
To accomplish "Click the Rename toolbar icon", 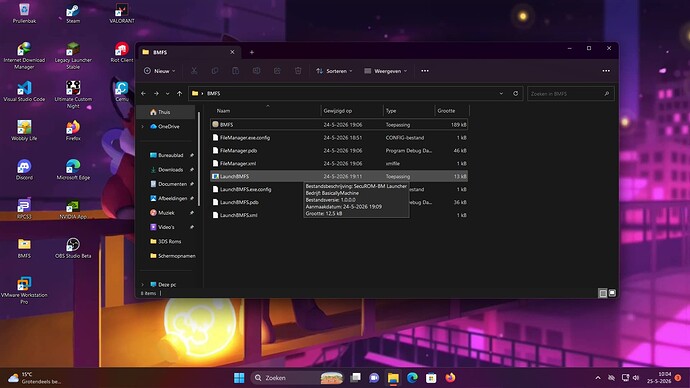I will (256, 71).
